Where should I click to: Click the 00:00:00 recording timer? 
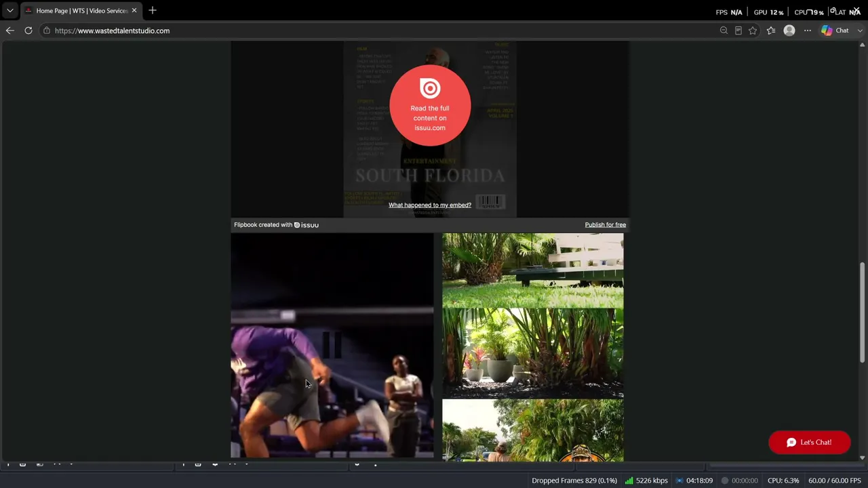pyautogui.click(x=745, y=481)
